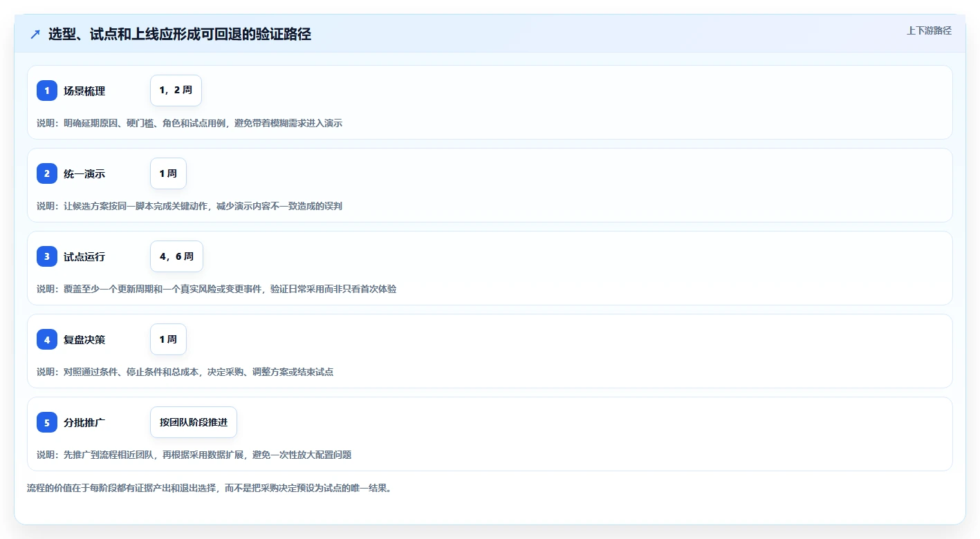Screen dimensions: 980x539
Task: Click the footer note starting 流程的价值在于
Action: tap(210, 488)
